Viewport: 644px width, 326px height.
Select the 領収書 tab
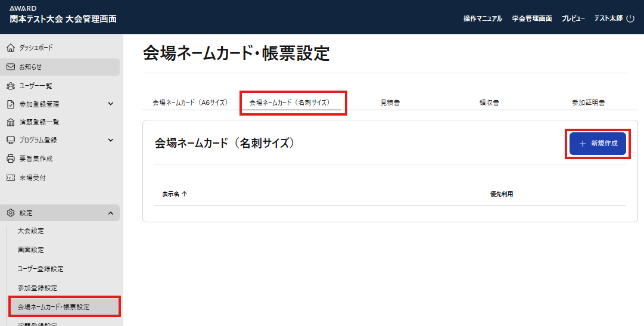point(489,103)
